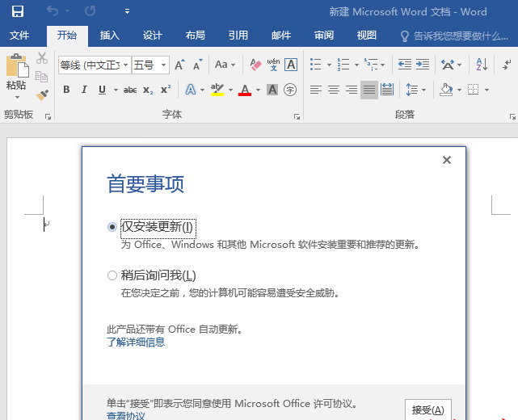Click the Center alignment icon
The image size is (518, 420).
[334, 90]
